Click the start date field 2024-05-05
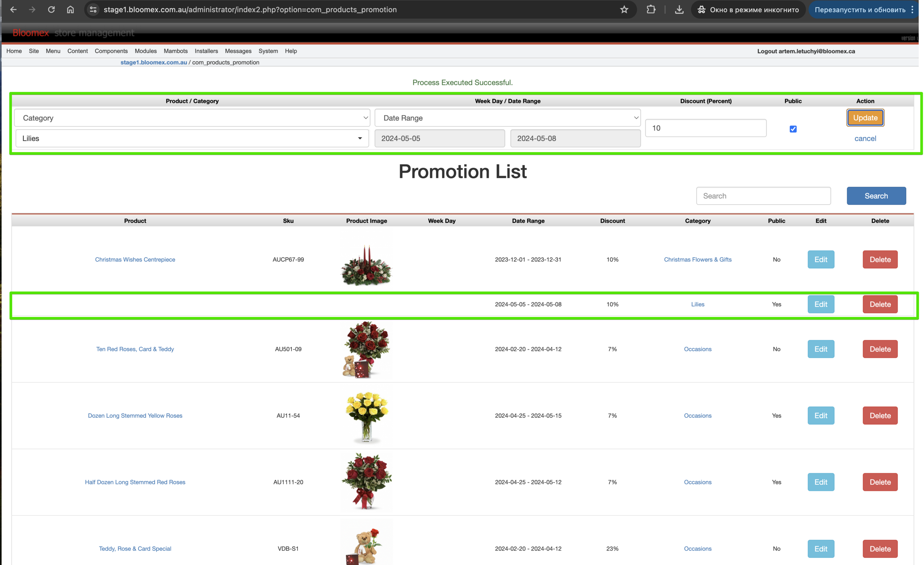This screenshot has height=565, width=924. point(440,138)
